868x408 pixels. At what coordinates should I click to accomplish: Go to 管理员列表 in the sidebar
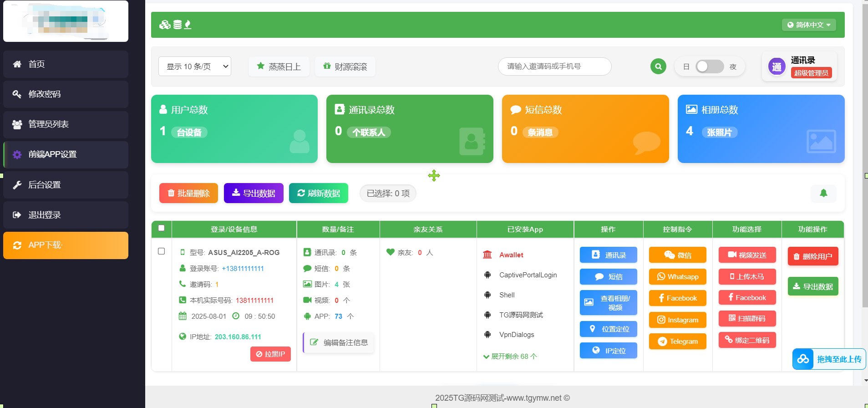point(66,124)
